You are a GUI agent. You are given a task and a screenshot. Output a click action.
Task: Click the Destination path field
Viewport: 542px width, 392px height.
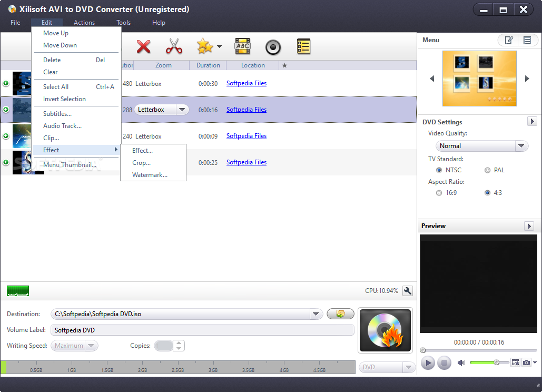point(181,314)
